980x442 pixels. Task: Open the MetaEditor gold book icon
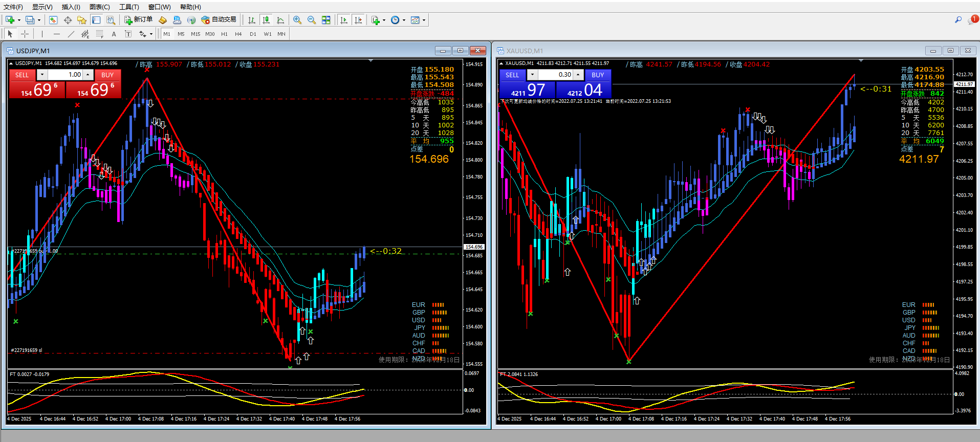pos(163,20)
